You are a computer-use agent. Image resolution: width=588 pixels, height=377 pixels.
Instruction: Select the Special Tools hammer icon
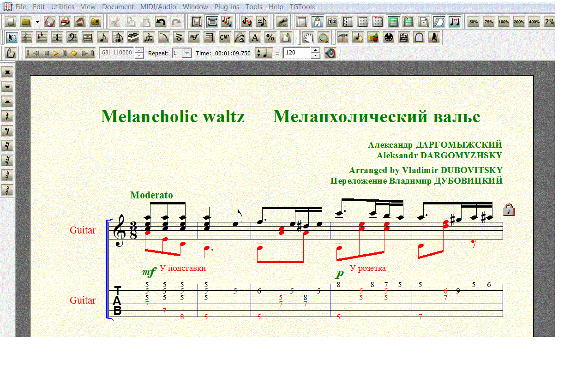[x=343, y=37]
